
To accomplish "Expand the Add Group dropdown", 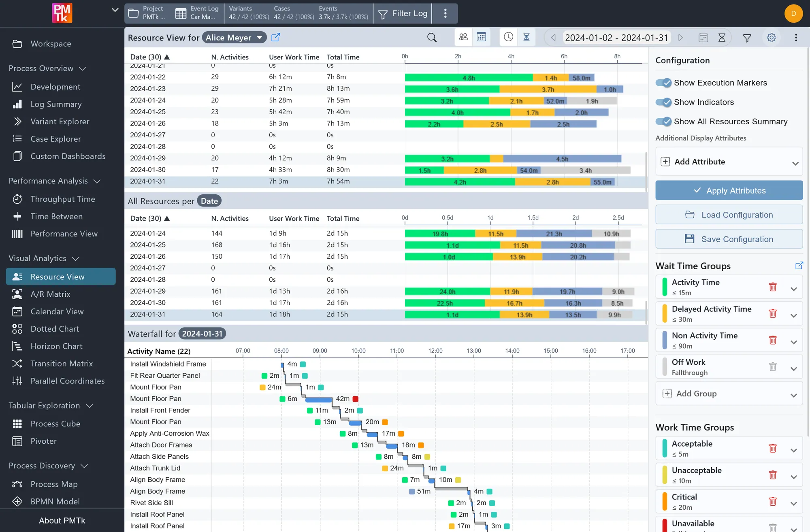I will [x=793, y=395].
